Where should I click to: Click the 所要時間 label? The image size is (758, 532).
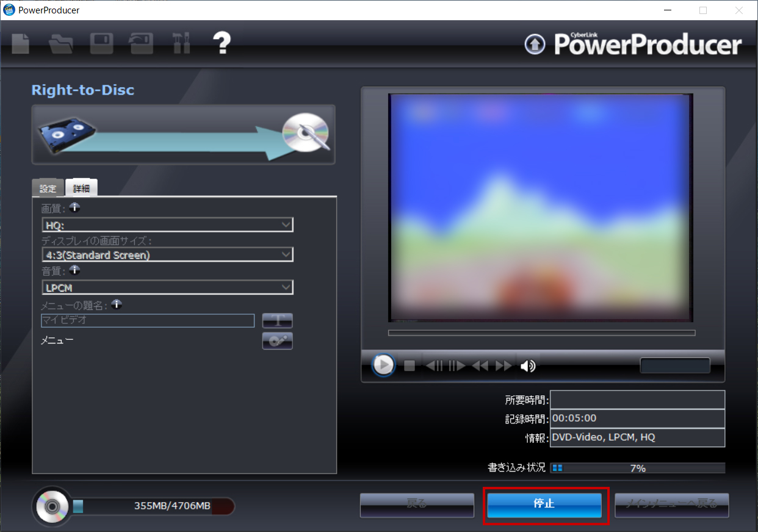(x=527, y=400)
